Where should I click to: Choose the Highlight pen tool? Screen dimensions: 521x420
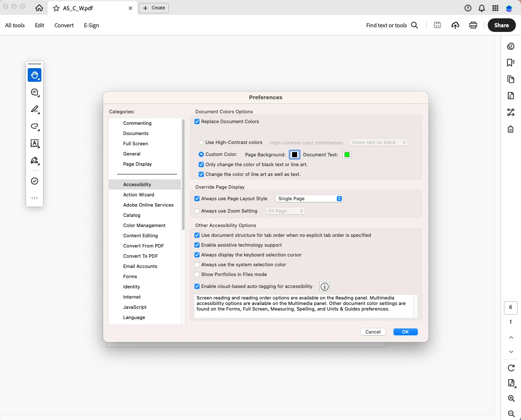(35, 109)
